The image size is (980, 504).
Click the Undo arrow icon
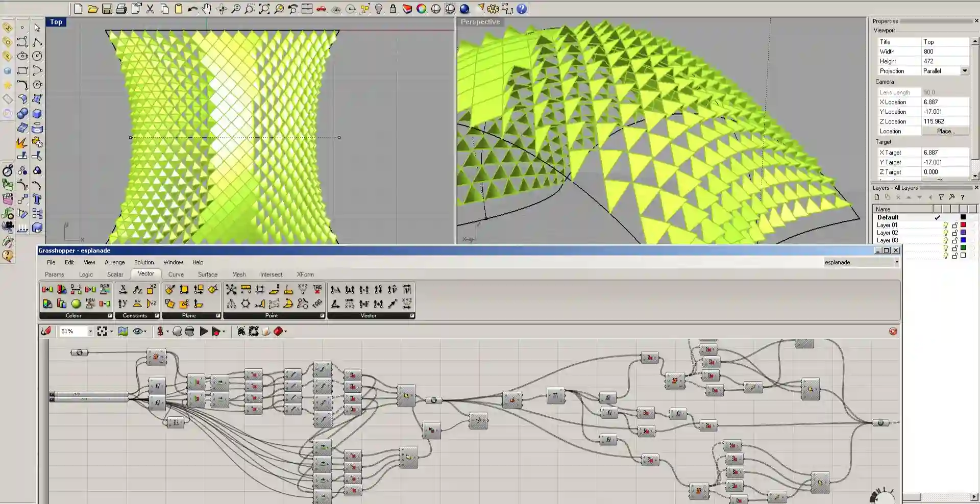(x=192, y=9)
